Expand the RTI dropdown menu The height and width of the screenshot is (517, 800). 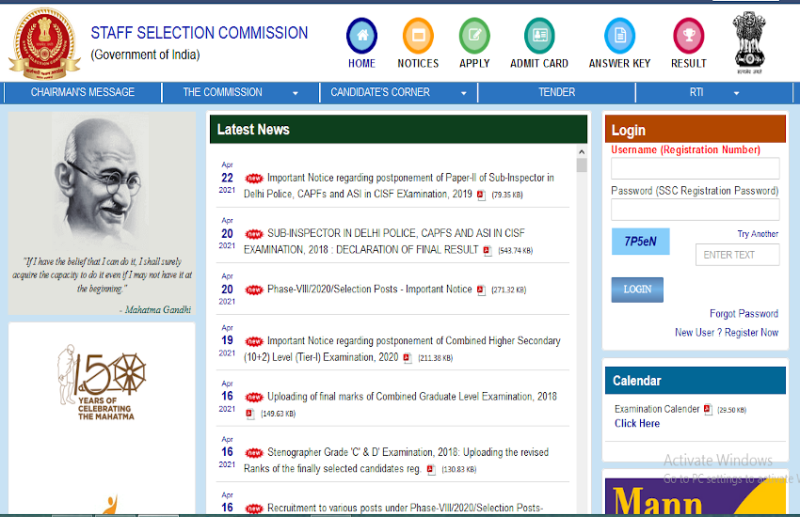point(714,92)
